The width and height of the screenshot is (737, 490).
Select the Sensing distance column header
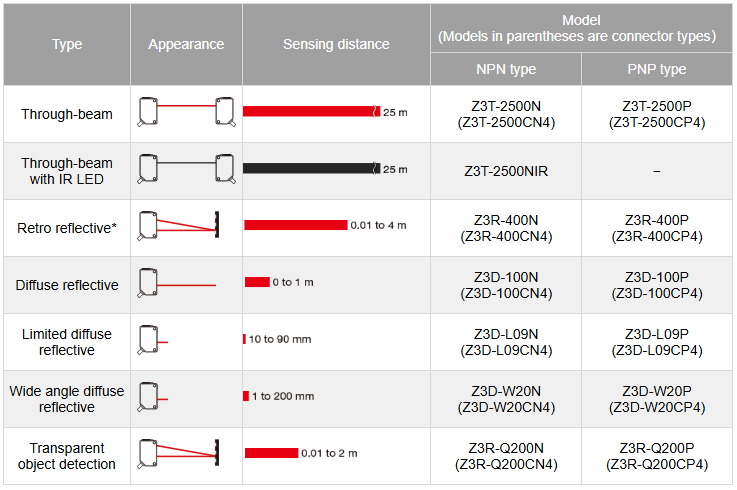tap(336, 44)
